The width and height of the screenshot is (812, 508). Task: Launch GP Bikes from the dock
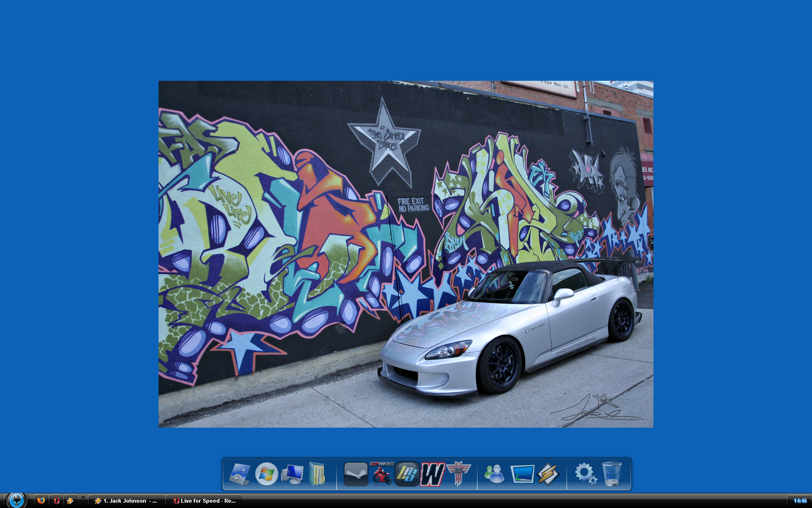(382, 474)
